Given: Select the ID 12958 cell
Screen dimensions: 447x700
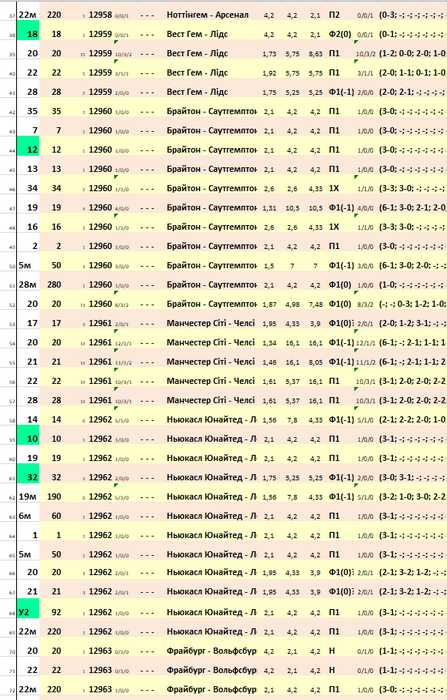Looking at the screenshot, I should pyautogui.click(x=100, y=15).
